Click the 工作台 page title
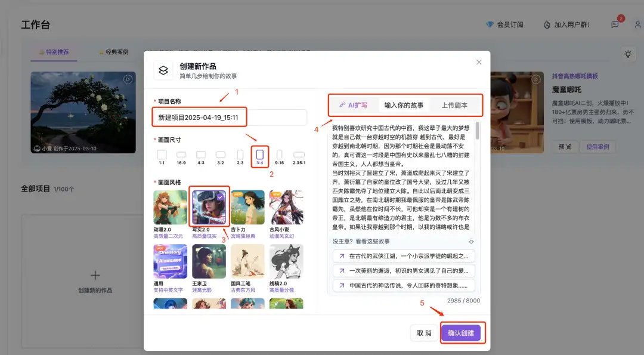 coord(36,24)
